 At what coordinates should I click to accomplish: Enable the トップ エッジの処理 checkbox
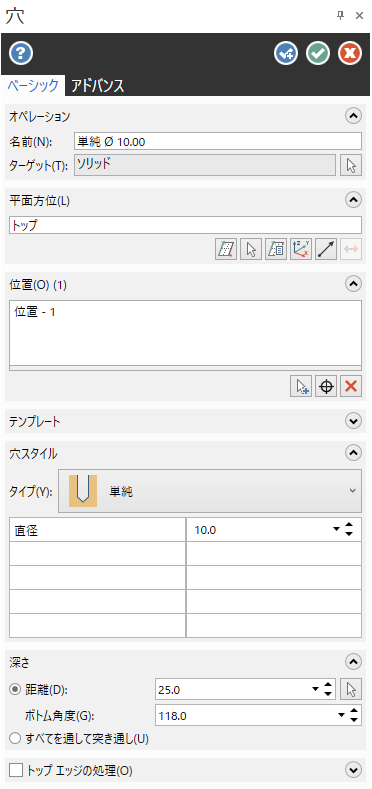(17, 770)
